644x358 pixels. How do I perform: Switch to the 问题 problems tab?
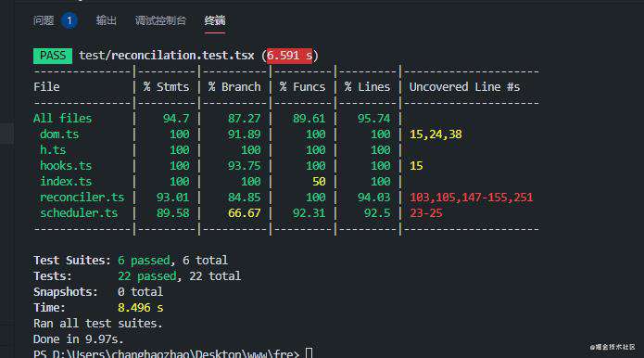point(44,20)
